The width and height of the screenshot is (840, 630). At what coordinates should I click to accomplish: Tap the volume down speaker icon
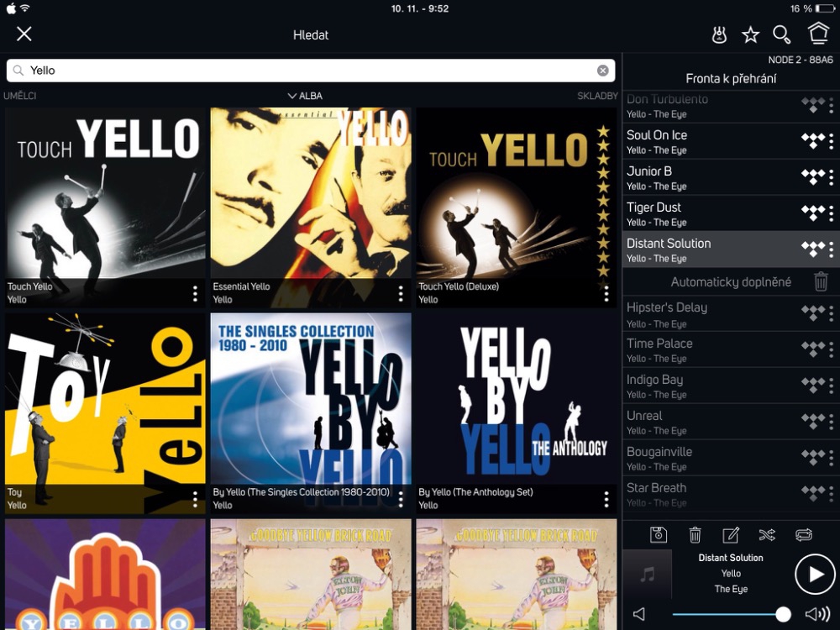(638, 614)
